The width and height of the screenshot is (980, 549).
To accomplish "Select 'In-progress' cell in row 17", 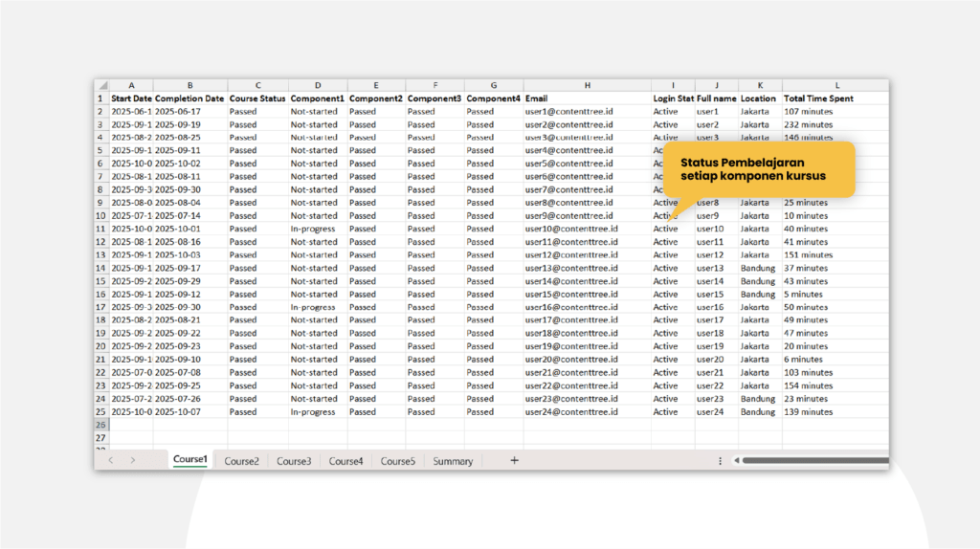I will (x=318, y=307).
